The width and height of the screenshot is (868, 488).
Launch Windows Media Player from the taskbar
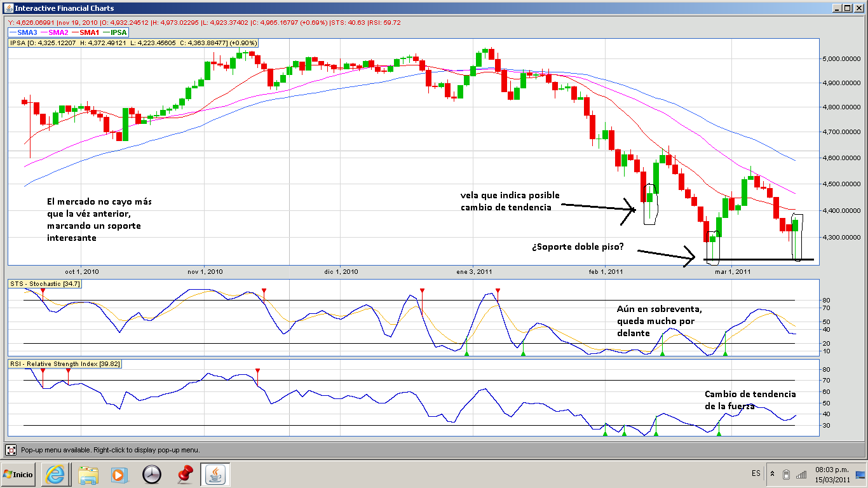point(119,474)
